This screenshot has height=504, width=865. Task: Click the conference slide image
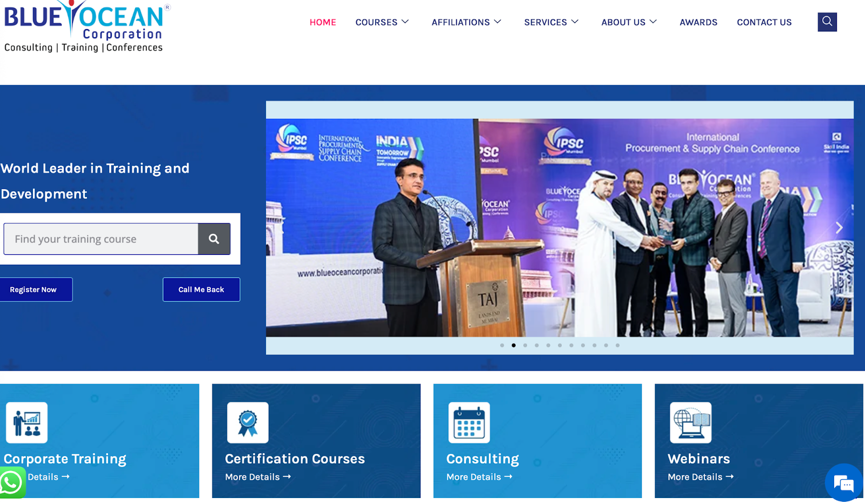point(560,227)
